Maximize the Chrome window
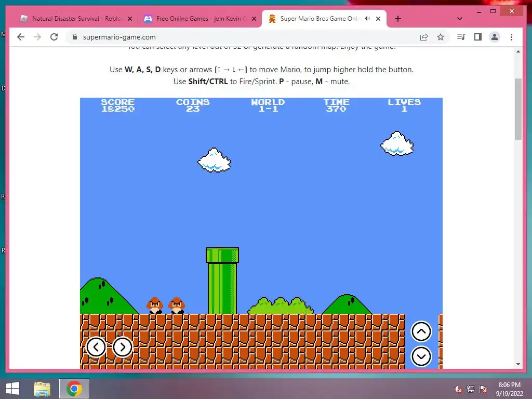The height and width of the screenshot is (399, 532). coord(493,11)
